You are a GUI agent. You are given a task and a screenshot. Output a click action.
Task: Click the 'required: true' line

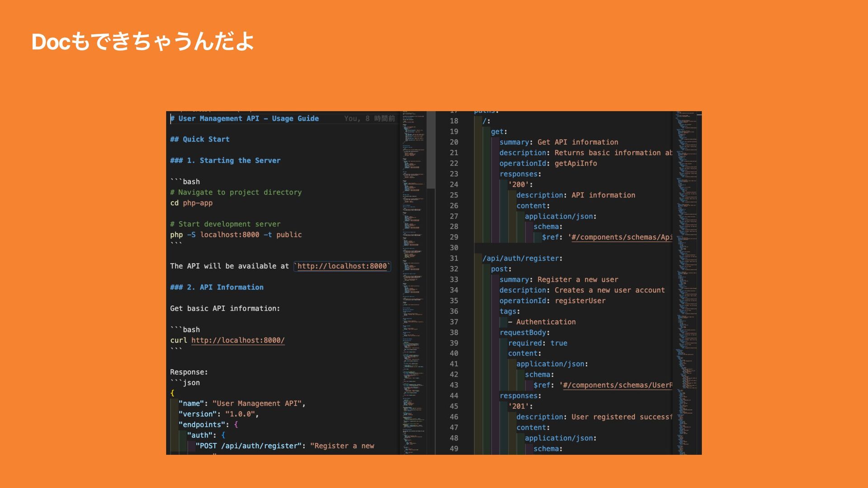538,343
